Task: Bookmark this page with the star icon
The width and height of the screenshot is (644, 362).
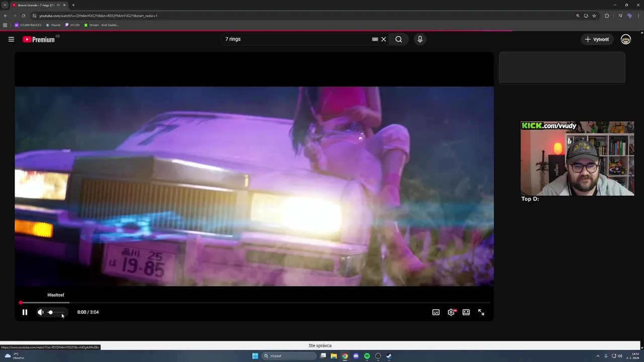Action: pyautogui.click(x=594, y=16)
